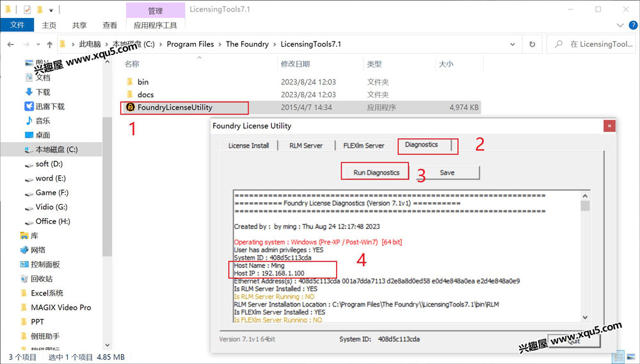Switch to License Install tab
The image size is (640, 364).
click(x=248, y=146)
